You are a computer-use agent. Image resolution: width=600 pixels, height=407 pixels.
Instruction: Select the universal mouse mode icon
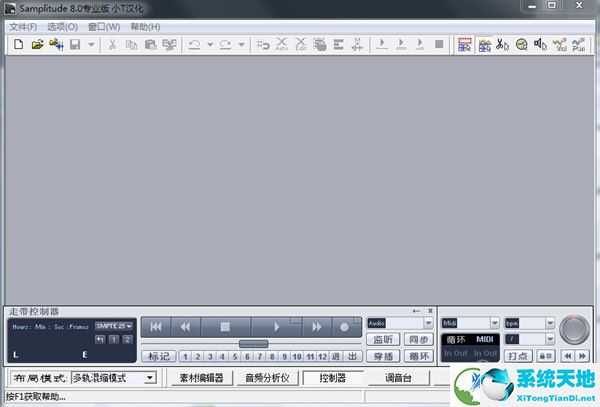pos(465,45)
